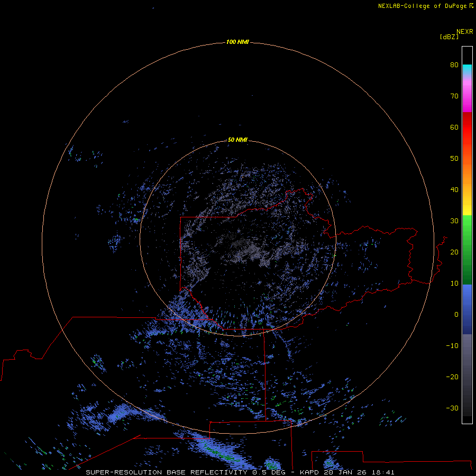Click the NEXR label above color bar
Screen dimensions: 476x476
(x=464, y=32)
